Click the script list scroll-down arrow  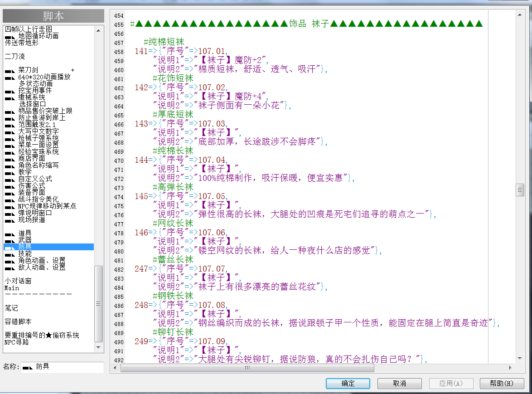(x=98, y=347)
